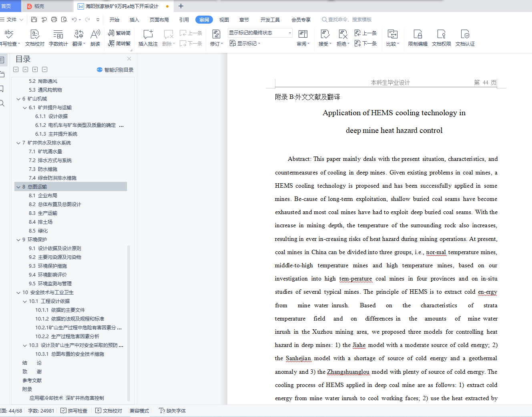Collapse the 7 矿井供水及排水系统 section
Image resolution: width=532 pixels, height=417 pixels.
click(18, 143)
